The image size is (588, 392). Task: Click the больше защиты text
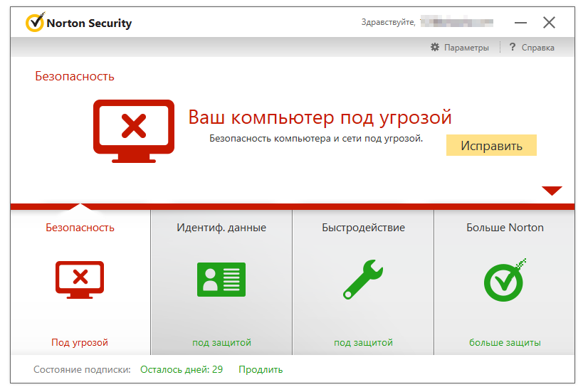(x=505, y=342)
